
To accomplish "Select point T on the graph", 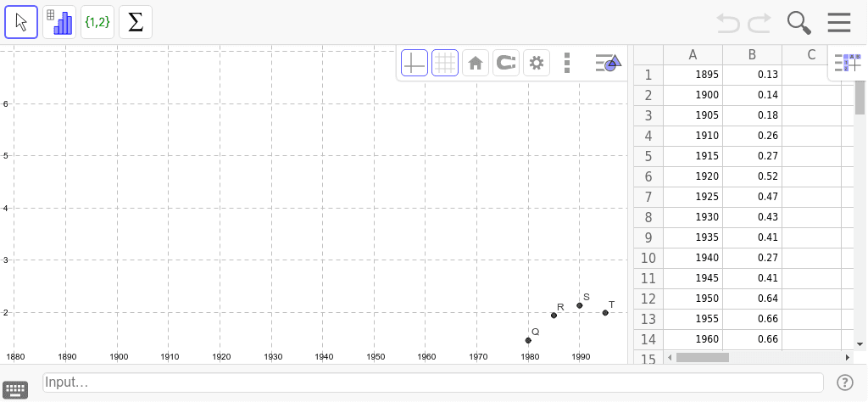I will 605,313.
